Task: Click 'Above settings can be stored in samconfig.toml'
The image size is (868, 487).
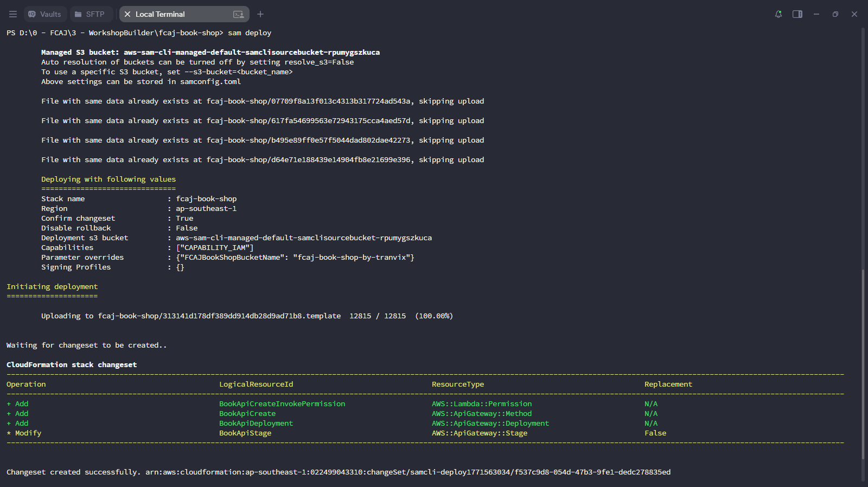Action: (141, 82)
